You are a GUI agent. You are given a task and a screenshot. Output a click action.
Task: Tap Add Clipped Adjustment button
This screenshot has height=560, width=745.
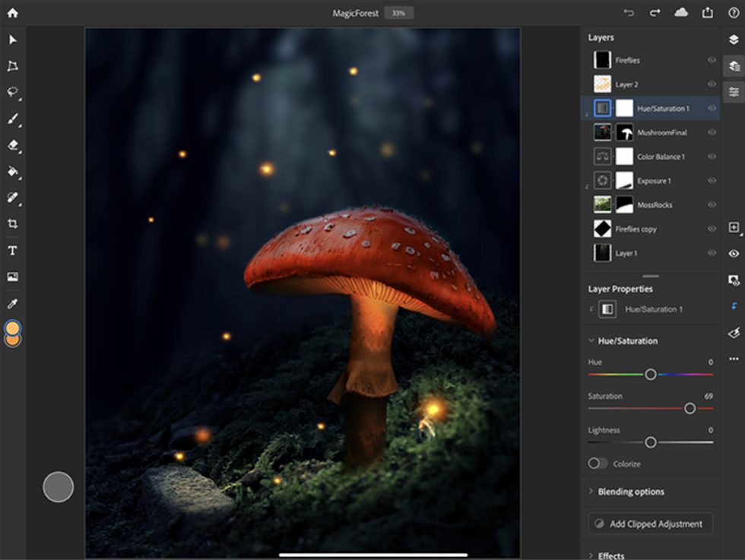tap(649, 524)
